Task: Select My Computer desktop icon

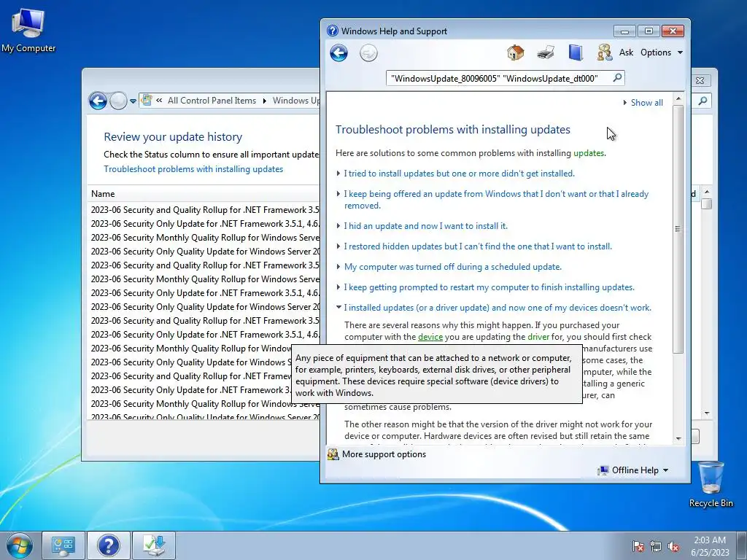Action: coord(28,31)
